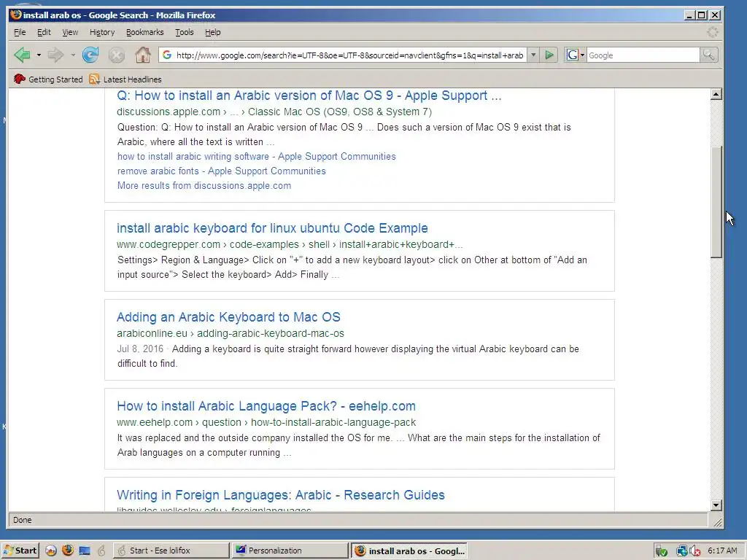Click the Safely Remove Hardware tray icon
This screenshot has height=560, width=747.
click(x=661, y=551)
